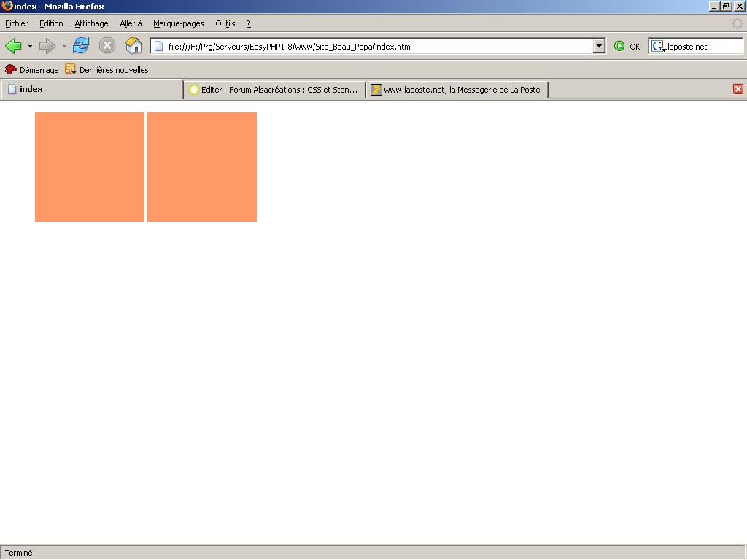Open the Marque-pages menu
Image resolution: width=747 pixels, height=560 pixels.
pyautogui.click(x=178, y=23)
